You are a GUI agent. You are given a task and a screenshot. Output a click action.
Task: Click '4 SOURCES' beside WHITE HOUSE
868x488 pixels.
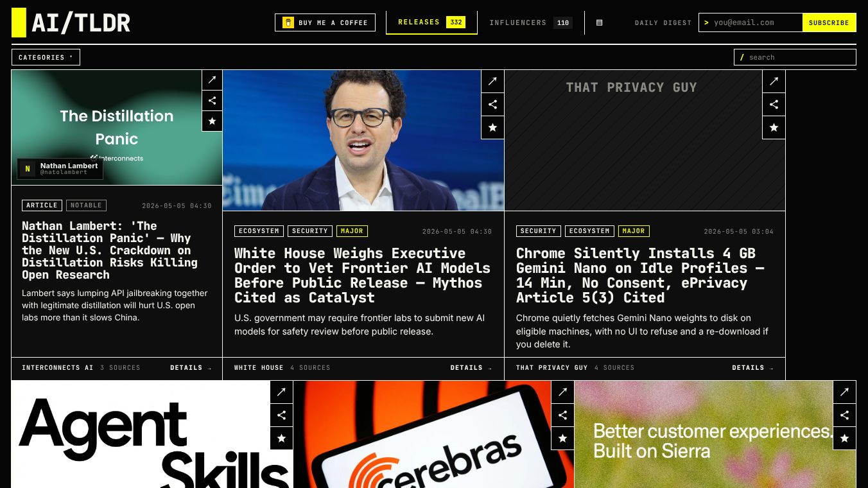click(x=310, y=368)
